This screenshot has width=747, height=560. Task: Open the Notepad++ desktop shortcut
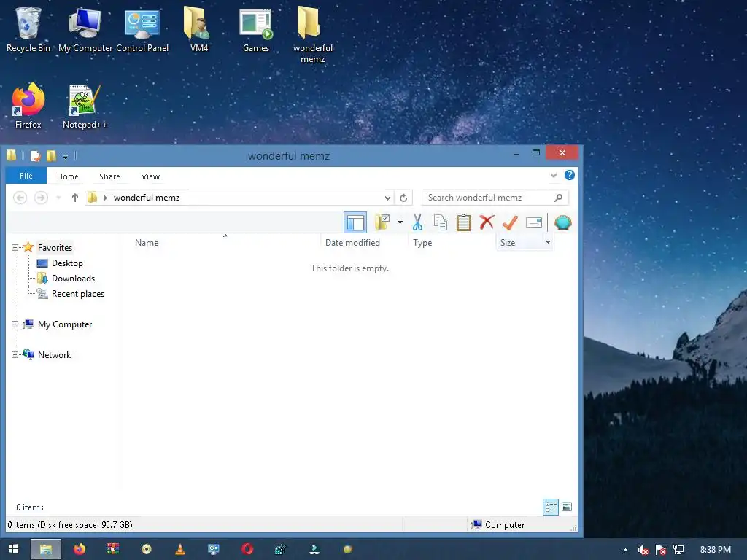(x=85, y=106)
